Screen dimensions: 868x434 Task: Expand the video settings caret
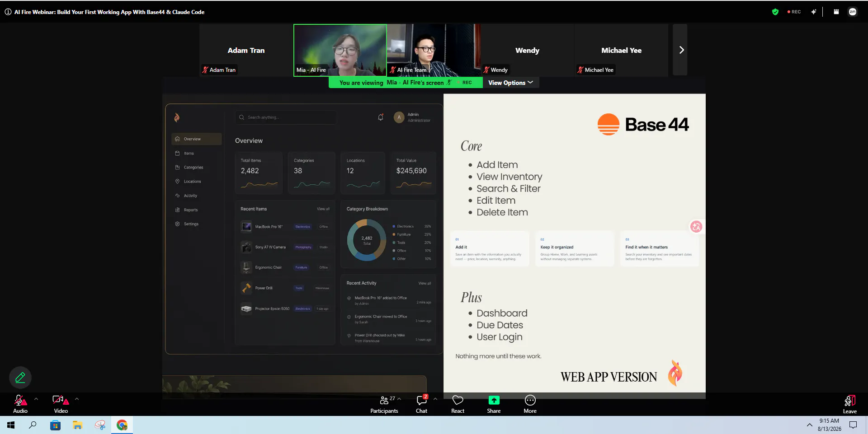pos(77,399)
